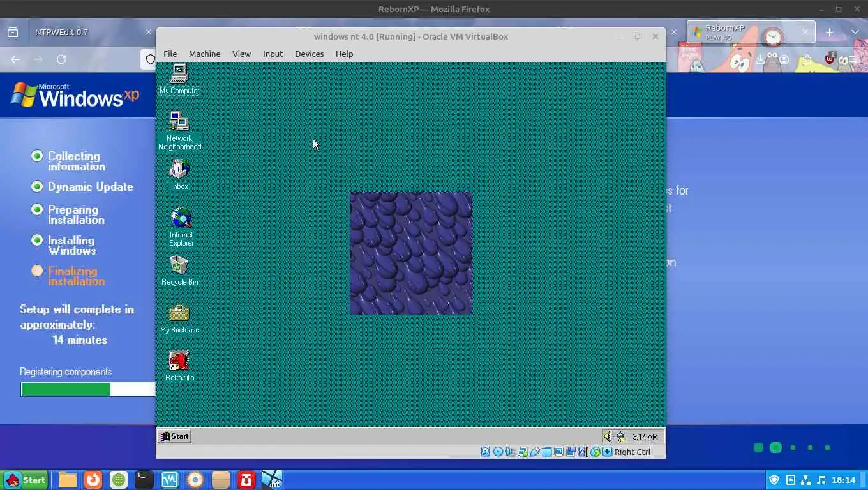Click the uBlock Origin extension icon
The height and width of the screenshot is (490, 868).
click(830, 59)
